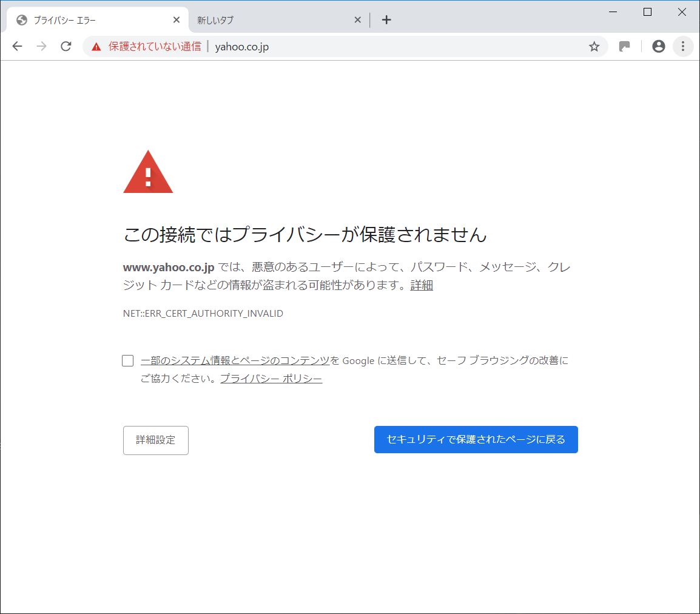
Task: Click セキュリティで保護されたページに戻る button
Action: click(x=476, y=439)
